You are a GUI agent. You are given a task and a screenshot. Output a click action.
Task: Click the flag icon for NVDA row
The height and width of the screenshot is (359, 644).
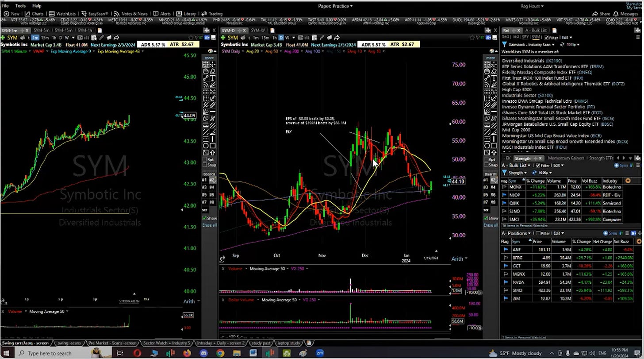[505, 282]
